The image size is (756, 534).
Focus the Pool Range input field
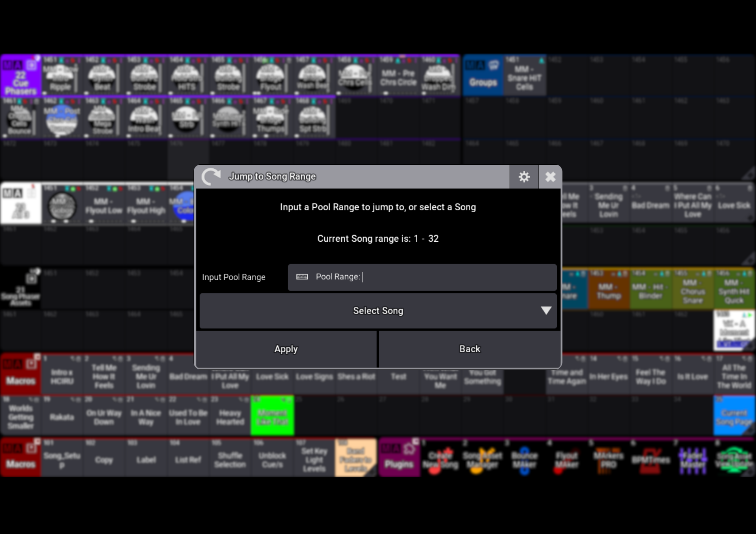point(422,277)
